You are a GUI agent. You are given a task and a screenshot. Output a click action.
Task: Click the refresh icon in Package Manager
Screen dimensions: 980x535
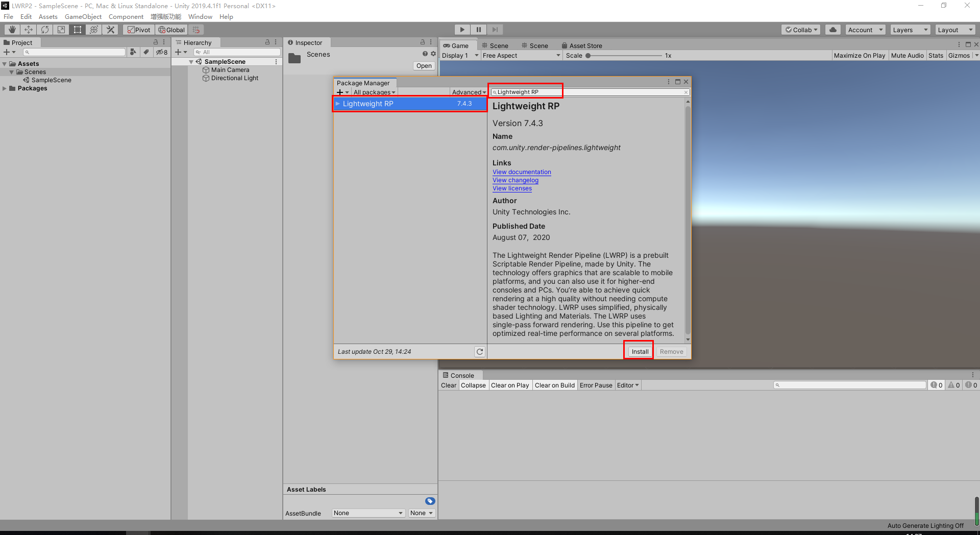479,351
